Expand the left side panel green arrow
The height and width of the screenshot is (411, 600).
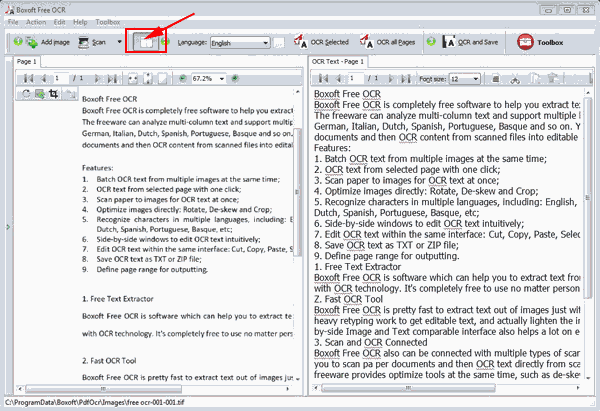click(x=8, y=227)
